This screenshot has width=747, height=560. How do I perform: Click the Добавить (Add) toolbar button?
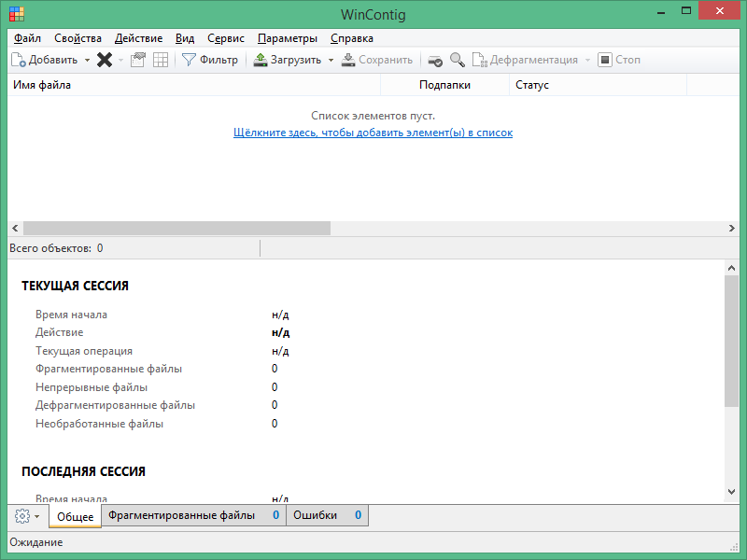pos(45,60)
